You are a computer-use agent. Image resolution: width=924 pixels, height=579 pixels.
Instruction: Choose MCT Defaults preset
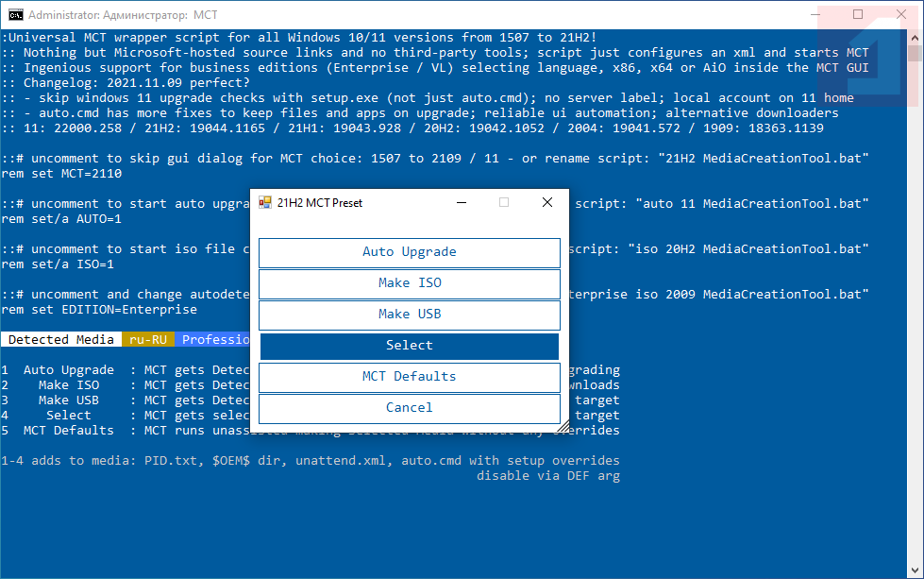[409, 378]
